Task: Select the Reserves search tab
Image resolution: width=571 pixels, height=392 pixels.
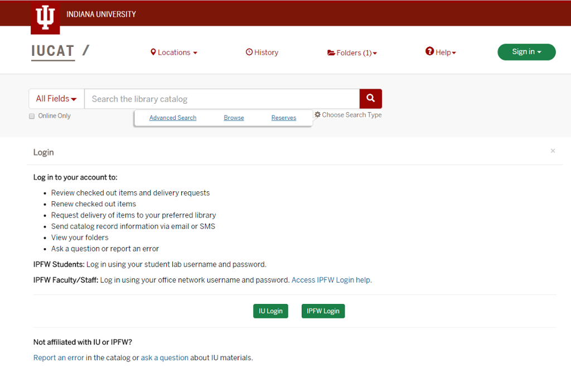Action: (x=283, y=118)
